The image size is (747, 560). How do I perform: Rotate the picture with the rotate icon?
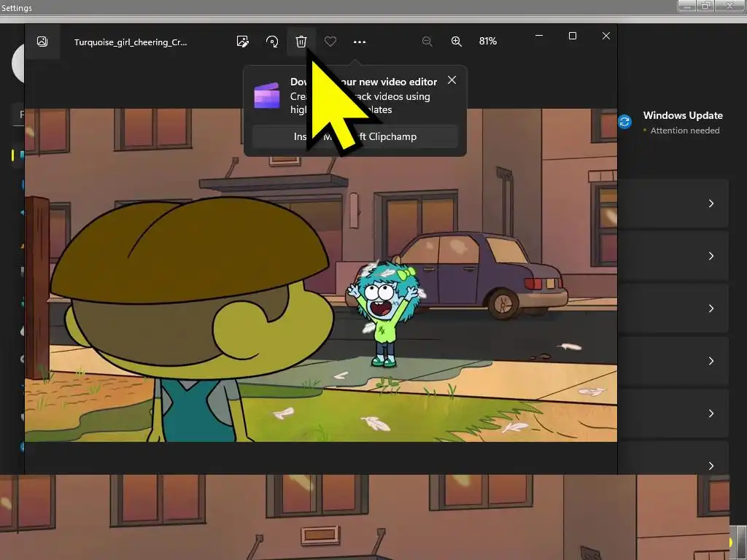click(272, 42)
